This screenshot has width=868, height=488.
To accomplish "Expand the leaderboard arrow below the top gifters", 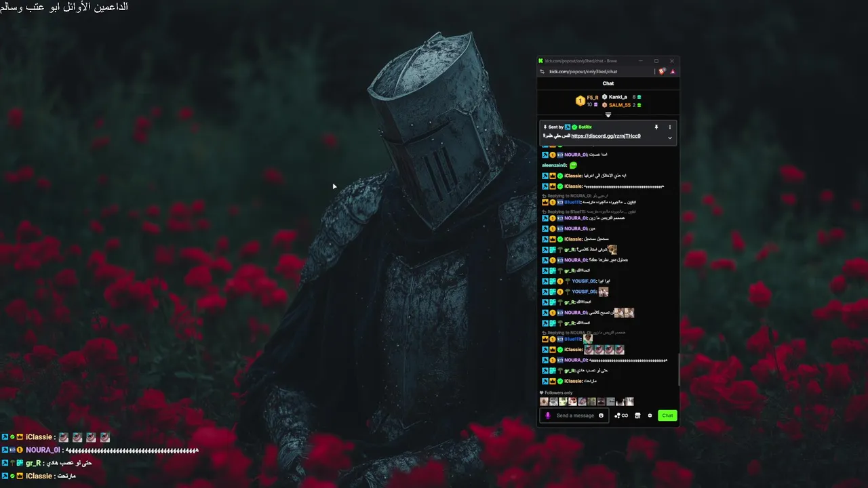I will pyautogui.click(x=608, y=115).
